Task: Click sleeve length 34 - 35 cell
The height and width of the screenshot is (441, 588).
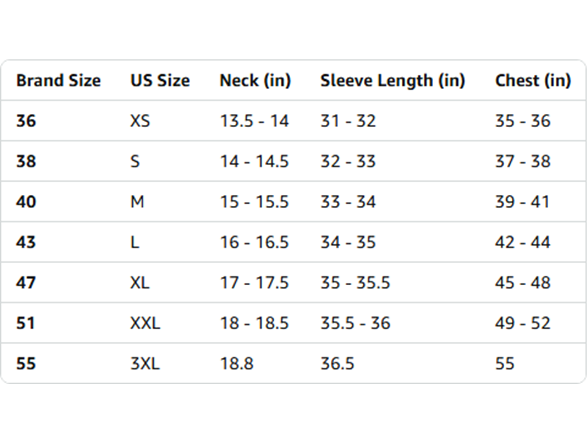Action: (348, 242)
